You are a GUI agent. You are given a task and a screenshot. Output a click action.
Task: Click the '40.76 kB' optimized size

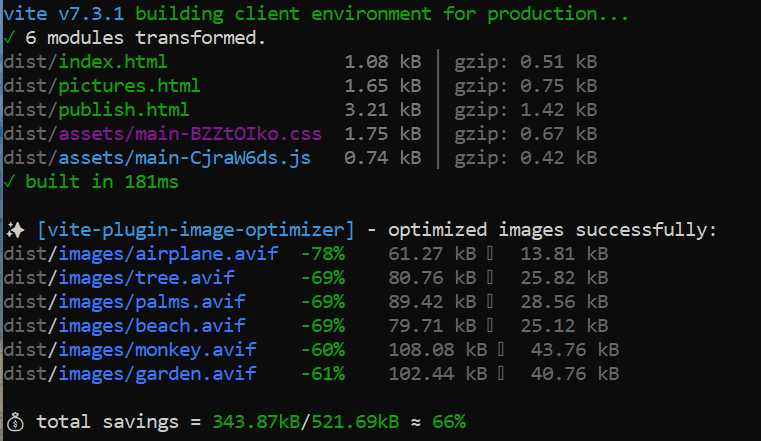pyautogui.click(x=575, y=374)
